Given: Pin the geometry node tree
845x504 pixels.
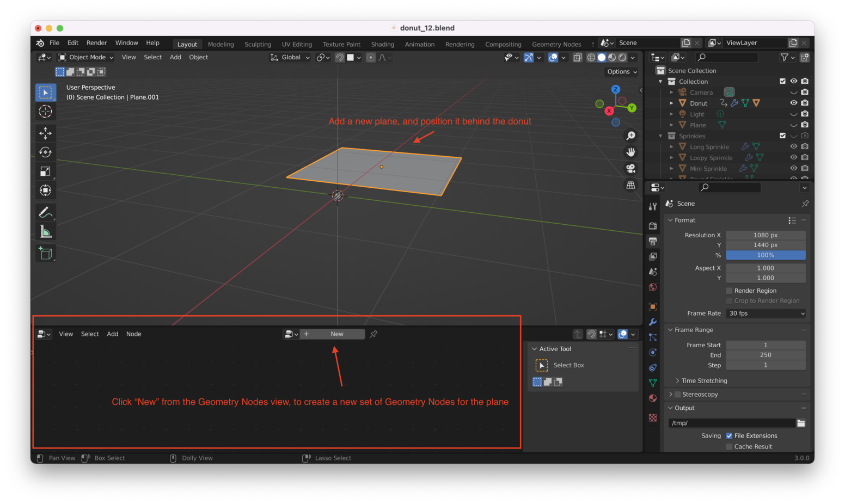Looking at the screenshot, I should 373,334.
